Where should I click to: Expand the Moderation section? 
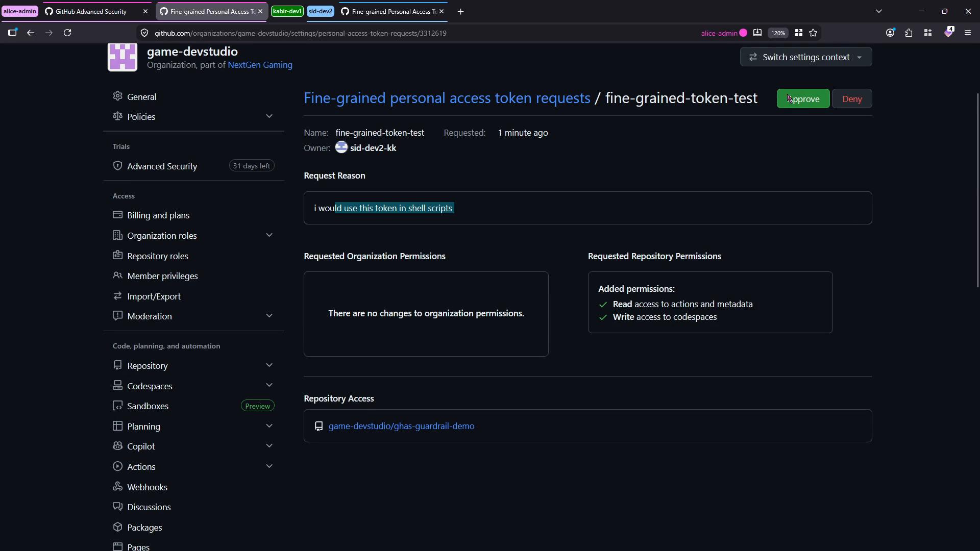[269, 316]
